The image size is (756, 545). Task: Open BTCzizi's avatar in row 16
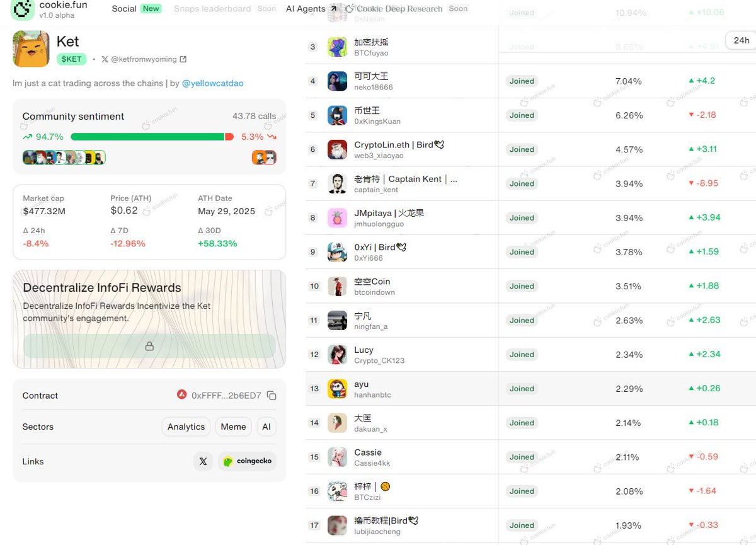(x=338, y=491)
